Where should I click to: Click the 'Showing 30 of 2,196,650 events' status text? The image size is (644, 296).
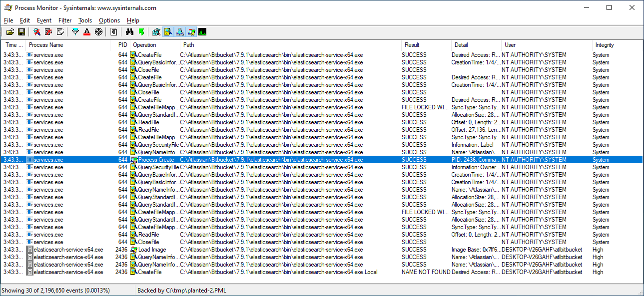[55, 290]
